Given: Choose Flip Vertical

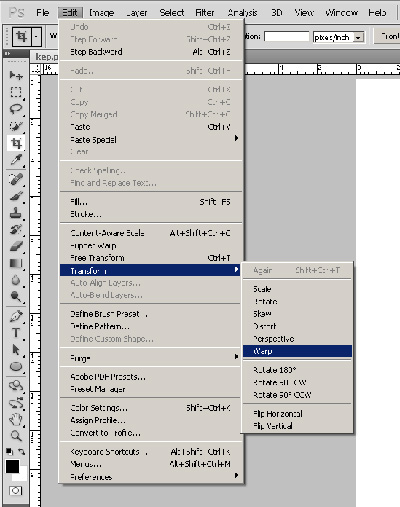Looking at the screenshot, I should pos(297,426).
